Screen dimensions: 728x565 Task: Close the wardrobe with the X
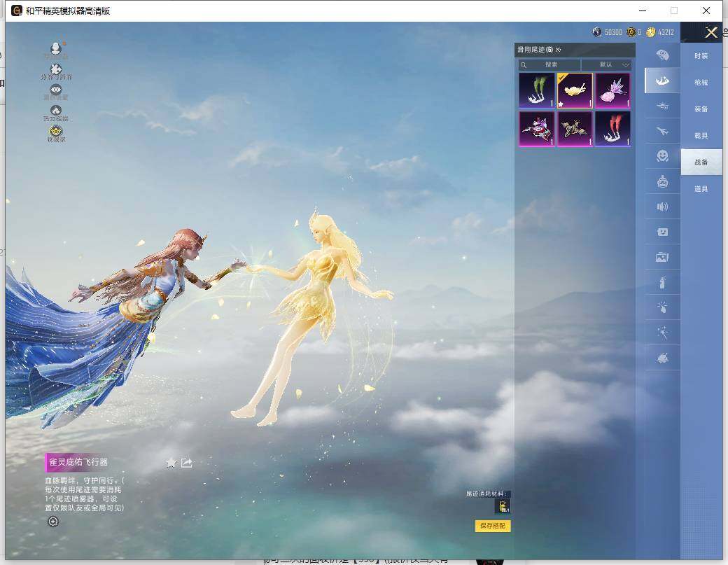tap(710, 32)
